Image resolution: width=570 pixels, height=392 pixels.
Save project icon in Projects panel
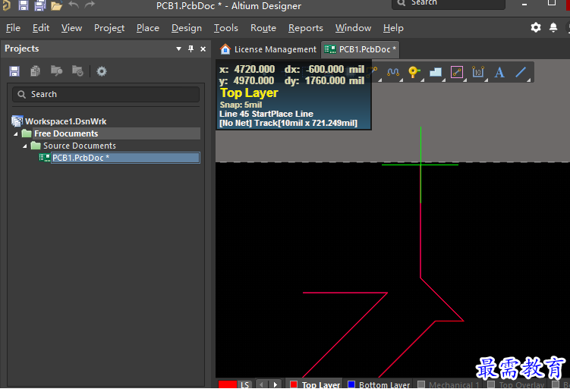[x=14, y=71]
